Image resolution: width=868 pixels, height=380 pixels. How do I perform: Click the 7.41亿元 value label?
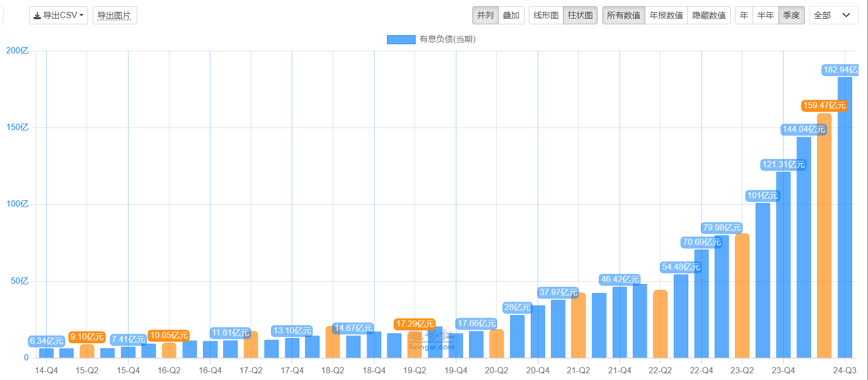pyautogui.click(x=128, y=340)
